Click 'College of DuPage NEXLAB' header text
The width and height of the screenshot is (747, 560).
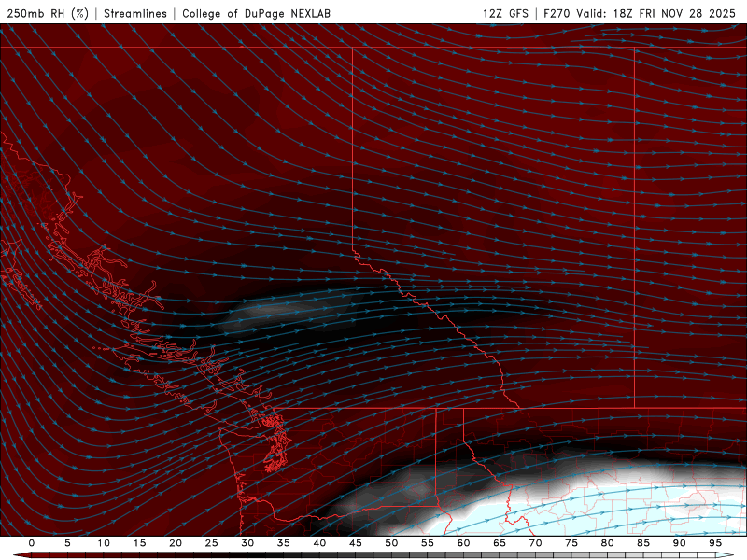pos(256,13)
